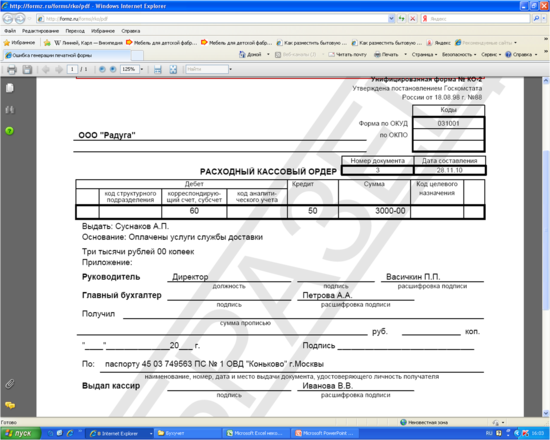The image size is (550, 440).
Task: Expand the Страница dropdown menu
Action: (x=424, y=54)
